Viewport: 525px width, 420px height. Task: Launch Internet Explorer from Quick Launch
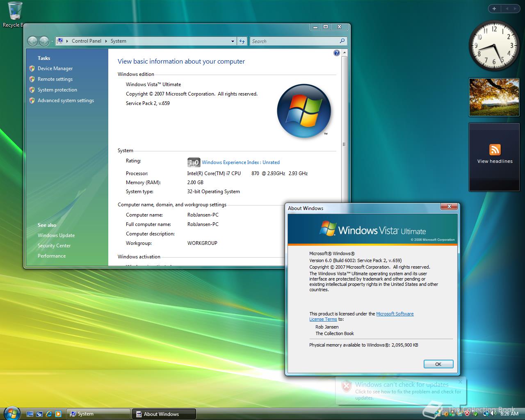[49, 413]
